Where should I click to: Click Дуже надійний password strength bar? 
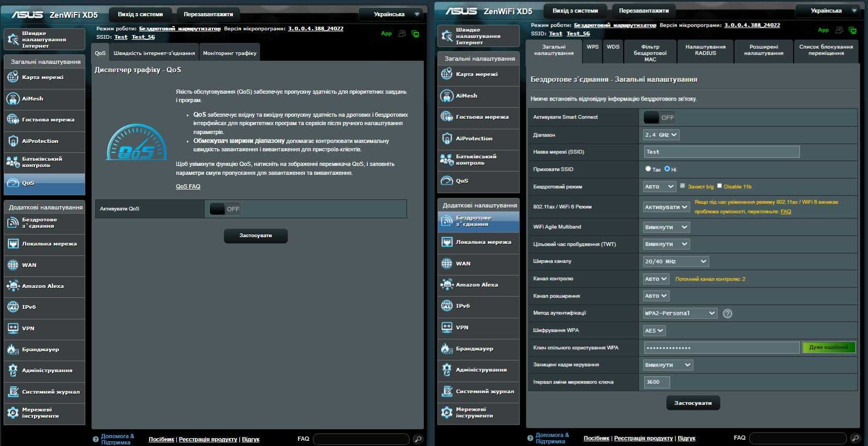pos(829,347)
